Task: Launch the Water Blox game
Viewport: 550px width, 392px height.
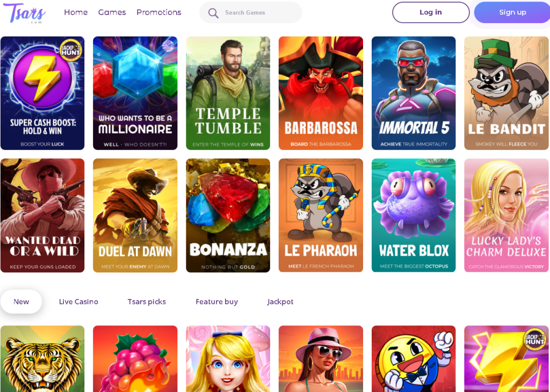Action: tap(414, 215)
